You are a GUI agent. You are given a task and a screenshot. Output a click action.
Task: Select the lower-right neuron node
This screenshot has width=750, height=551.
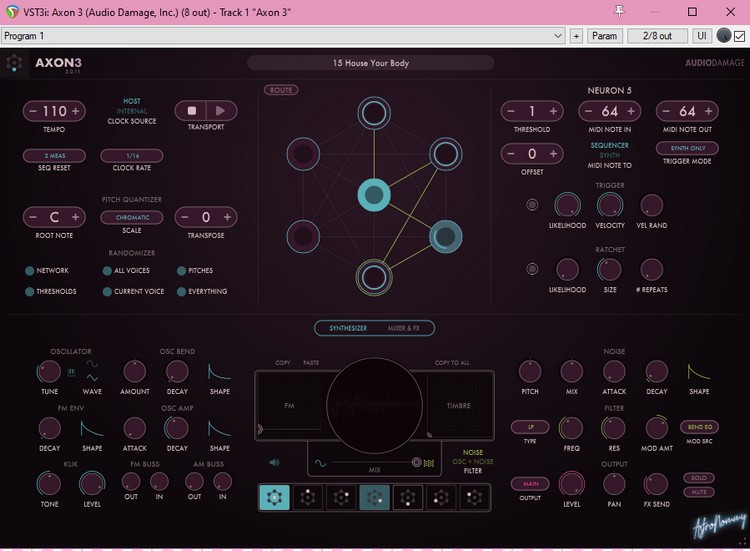pos(446,236)
